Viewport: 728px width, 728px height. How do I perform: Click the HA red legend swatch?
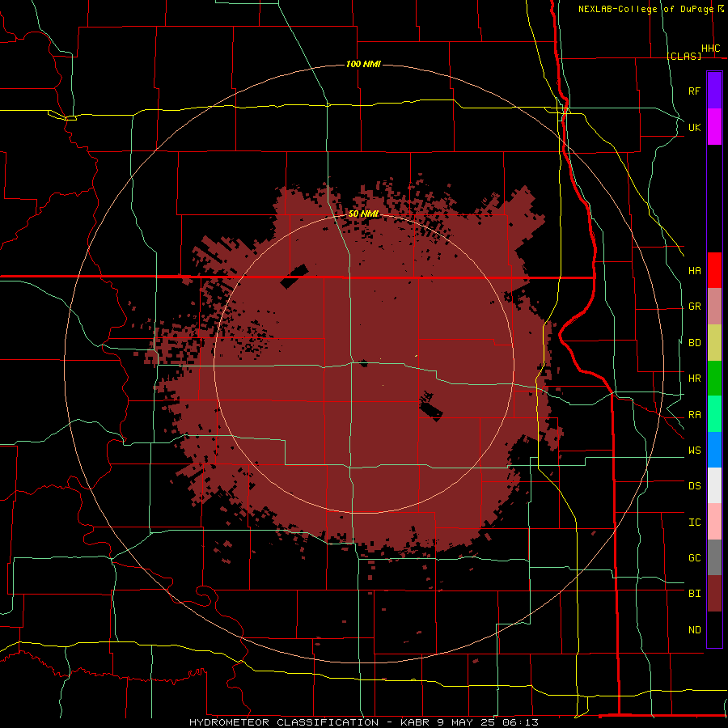pos(714,270)
